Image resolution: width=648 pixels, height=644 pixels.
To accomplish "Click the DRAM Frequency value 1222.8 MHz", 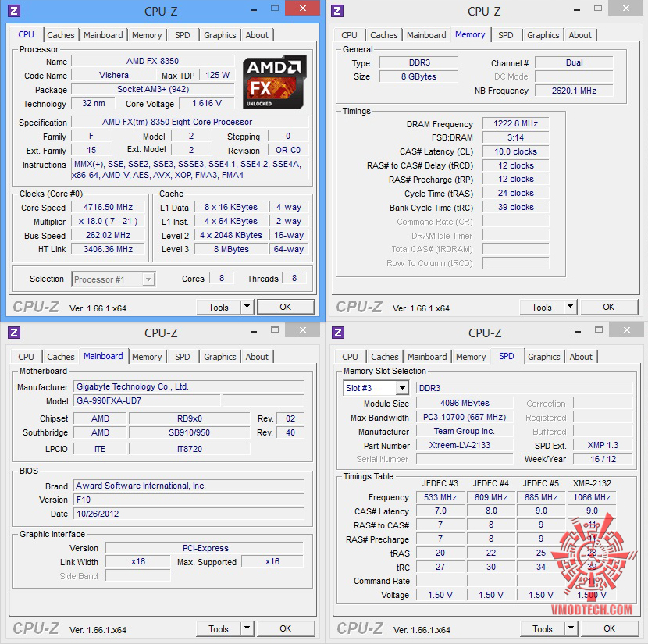I will click(515, 123).
